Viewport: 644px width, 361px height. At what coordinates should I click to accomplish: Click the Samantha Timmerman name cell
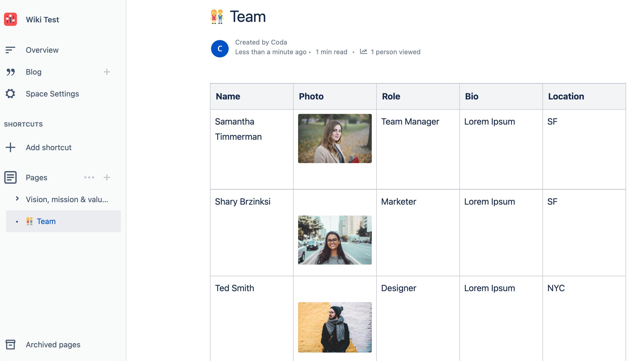point(252,149)
